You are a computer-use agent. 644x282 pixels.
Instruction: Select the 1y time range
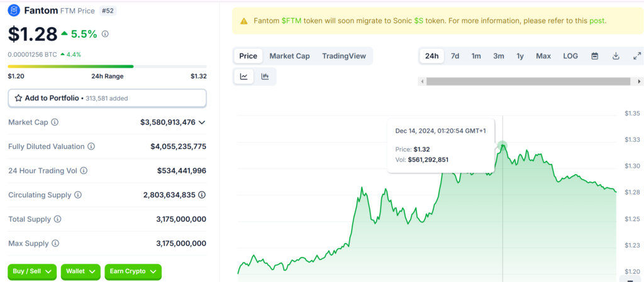coord(520,56)
